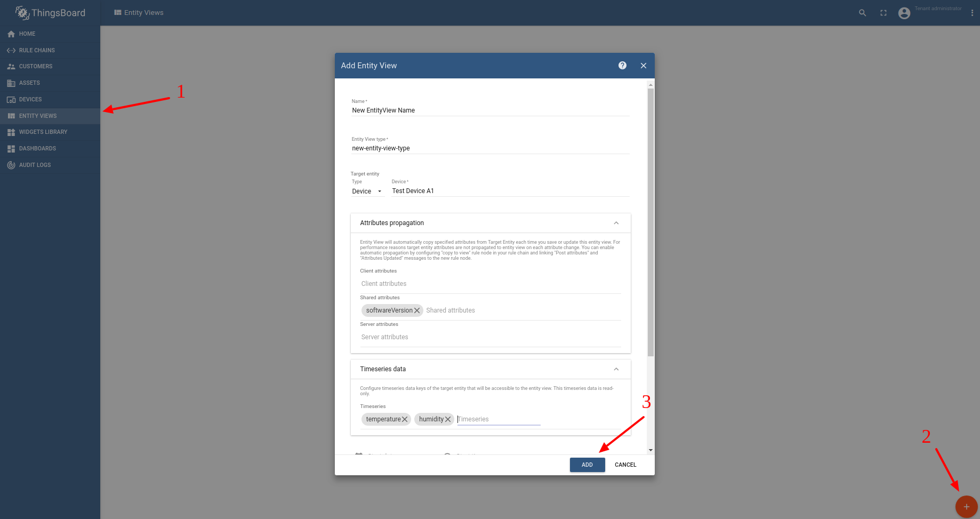Image resolution: width=980 pixels, height=519 pixels.
Task: Click the Server attributes input field
Action: coord(491,337)
